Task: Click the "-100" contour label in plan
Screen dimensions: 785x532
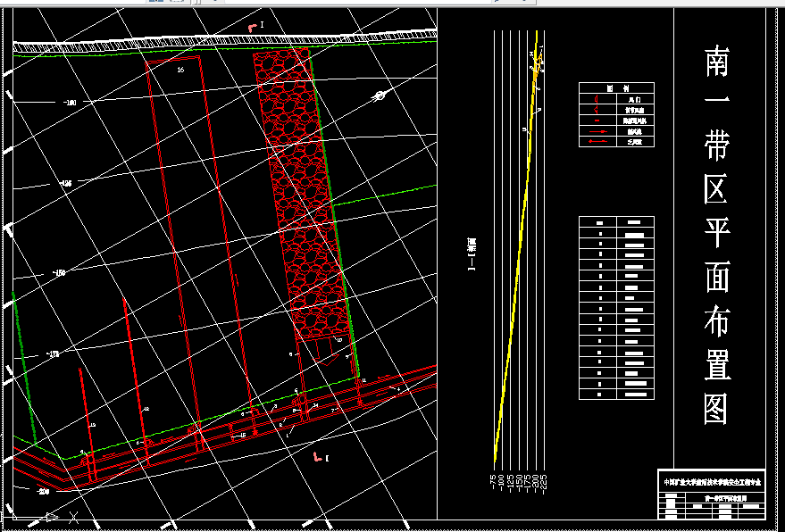Action: [x=70, y=103]
